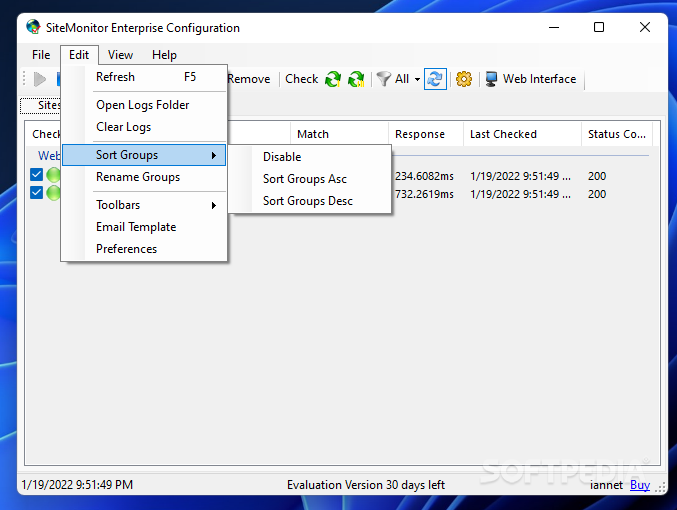The width and height of the screenshot is (677, 510).
Task: Switch to the Sites tab
Action: [41, 105]
